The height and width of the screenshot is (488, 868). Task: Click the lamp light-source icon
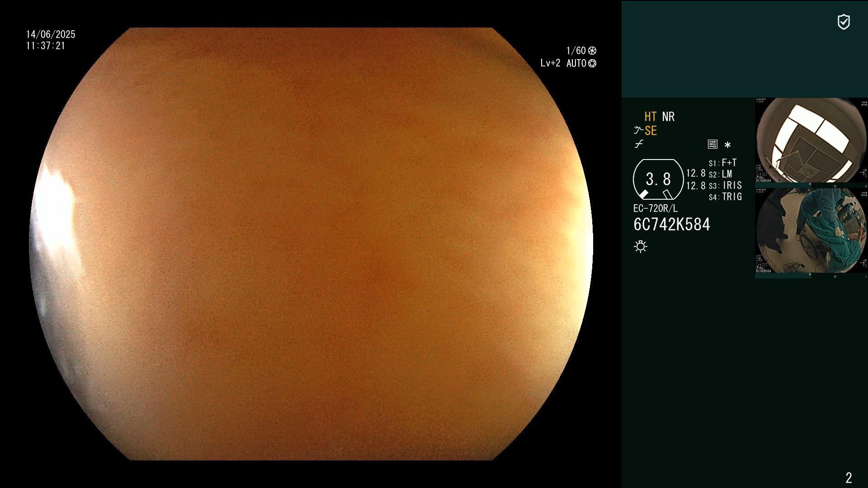click(641, 246)
